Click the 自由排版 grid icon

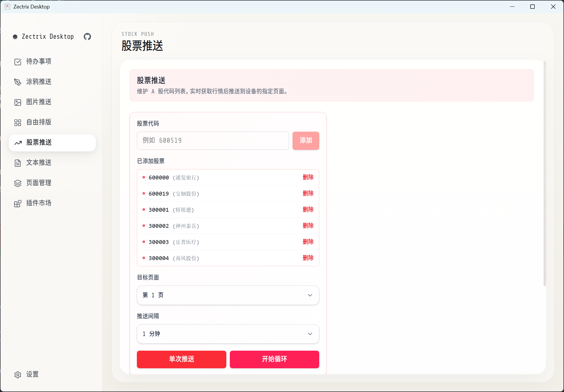click(18, 122)
